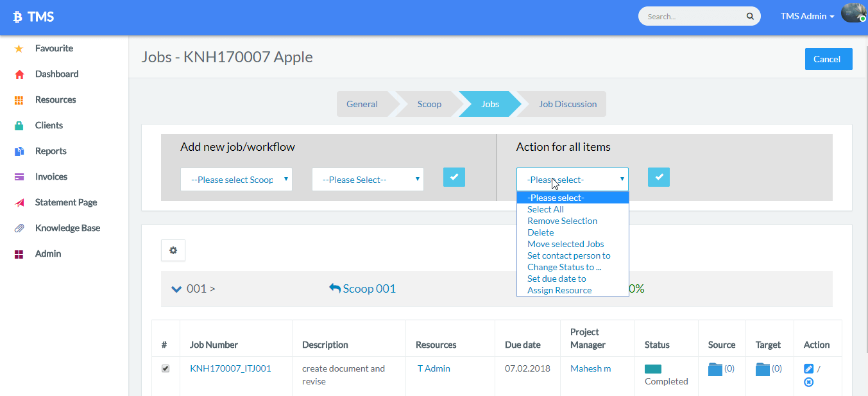Image resolution: width=868 pixels, height=396 pixels.
Task: Open Statement Page in sidebar
Action: point(66,202)
